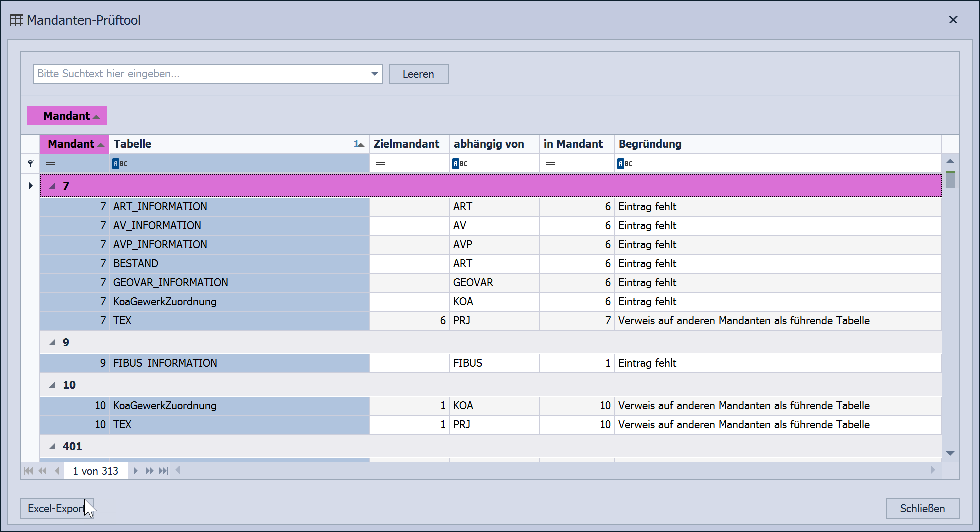Click into the search text input field
This screenshot has width=980, height=532.
click(200, 74)
